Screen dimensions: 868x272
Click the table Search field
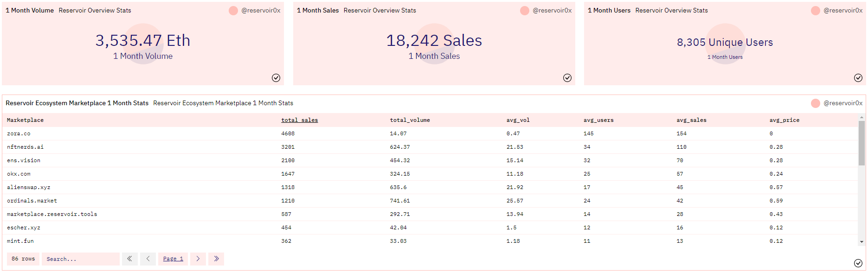[81, 259]
